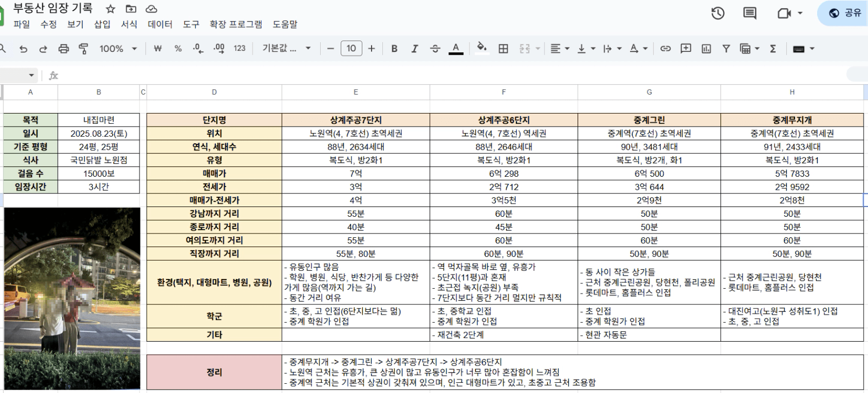Open the 확장 프로그램 menu

[x=236, y=24]
